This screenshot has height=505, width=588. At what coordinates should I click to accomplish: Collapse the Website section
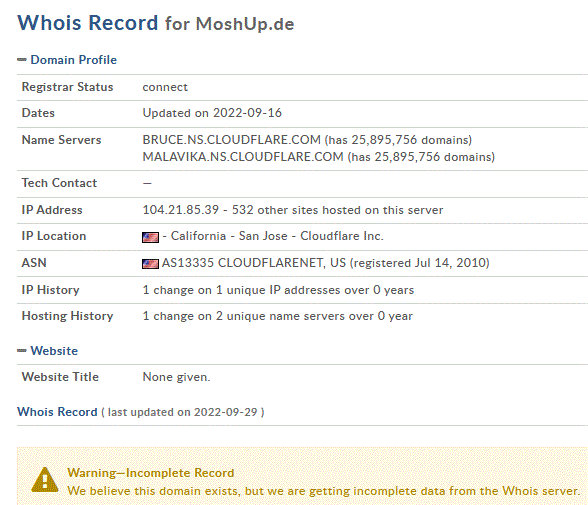coord(54,351)
